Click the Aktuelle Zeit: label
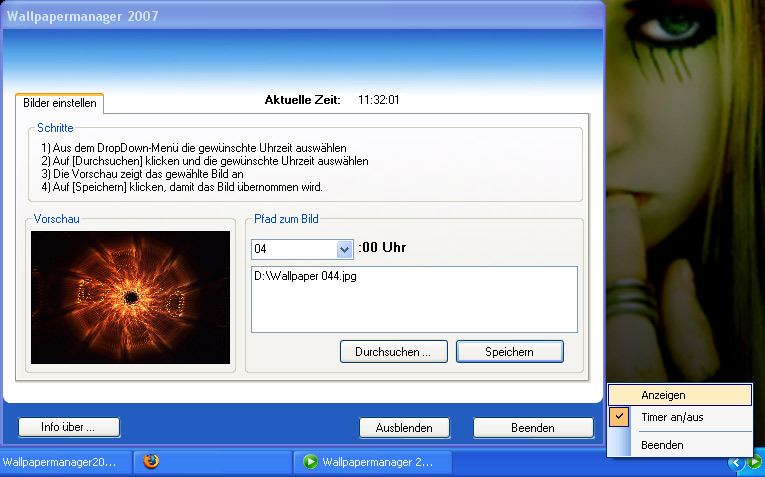The height and width of the screenshot is (477, 765). (302, 100)
